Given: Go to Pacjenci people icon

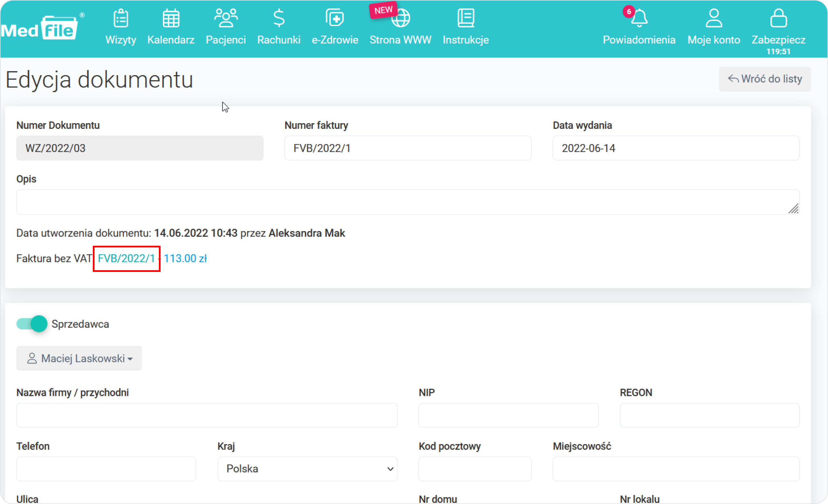Looking at the screenshot, I should tap(226, 18).
